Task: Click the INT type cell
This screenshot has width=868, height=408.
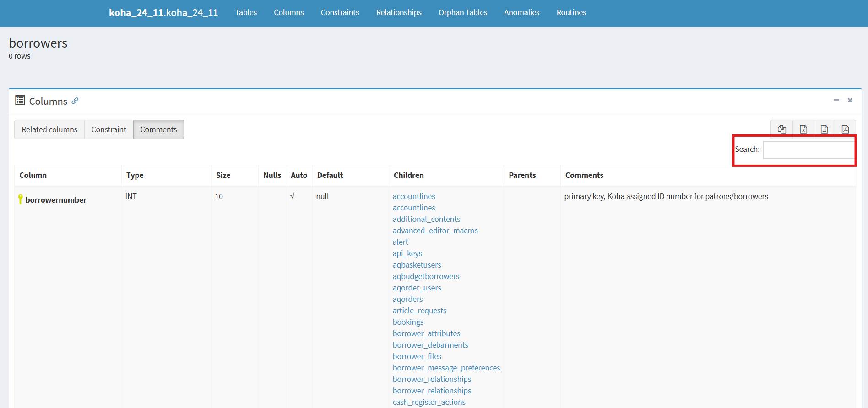Action: point(131,196)
